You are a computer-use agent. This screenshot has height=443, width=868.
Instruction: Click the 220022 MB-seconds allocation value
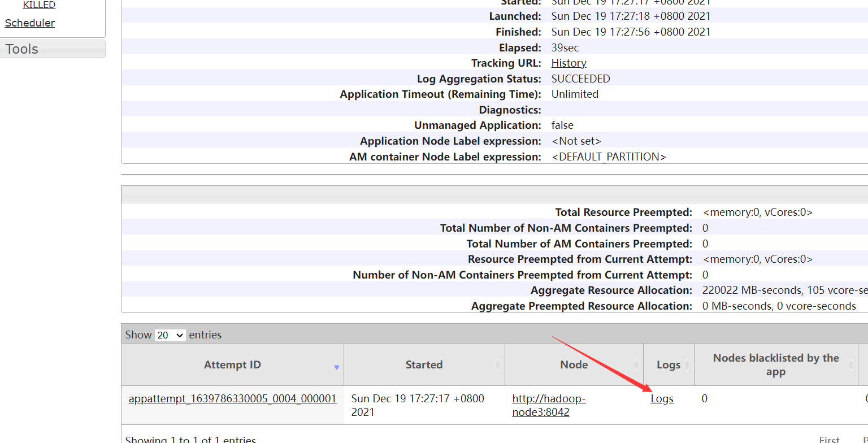click(785, 290)
